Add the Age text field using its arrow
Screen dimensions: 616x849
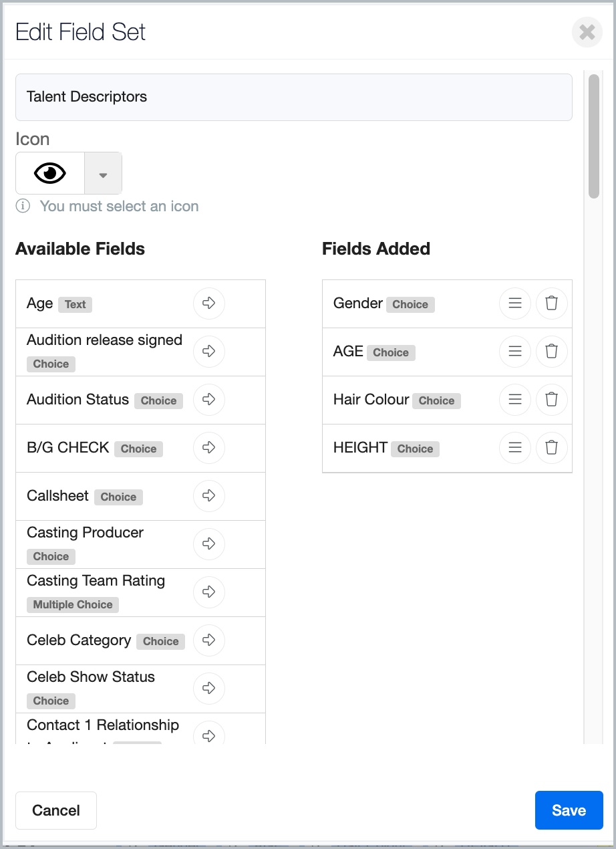pyautogui.click(x=209, y=304)
